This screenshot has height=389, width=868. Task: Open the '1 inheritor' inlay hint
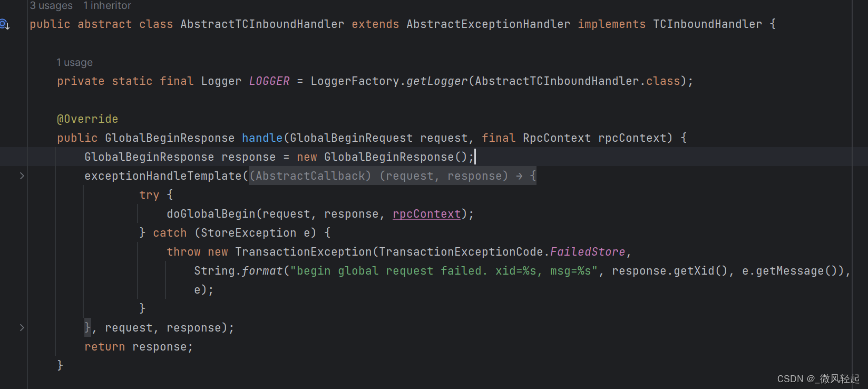pos(107,6)
